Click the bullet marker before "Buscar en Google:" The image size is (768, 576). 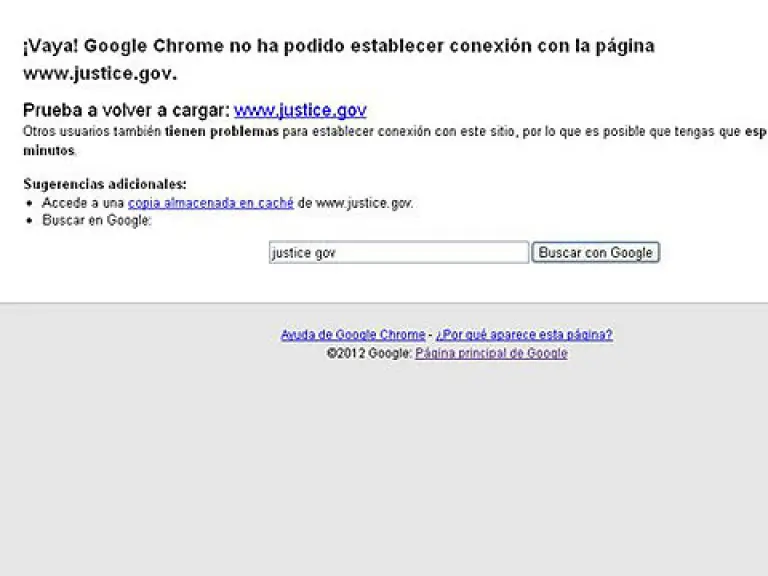pos(30,221)
